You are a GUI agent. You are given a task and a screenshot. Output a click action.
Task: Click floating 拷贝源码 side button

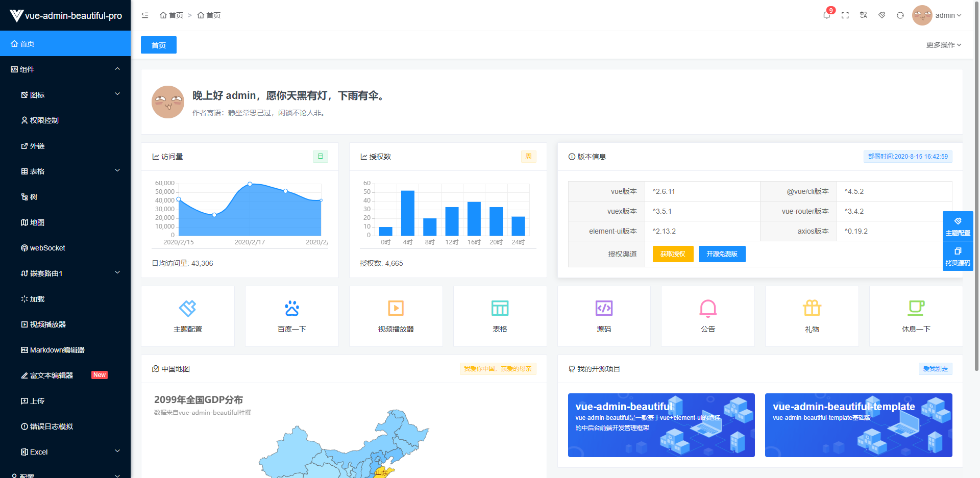point(958,256)
